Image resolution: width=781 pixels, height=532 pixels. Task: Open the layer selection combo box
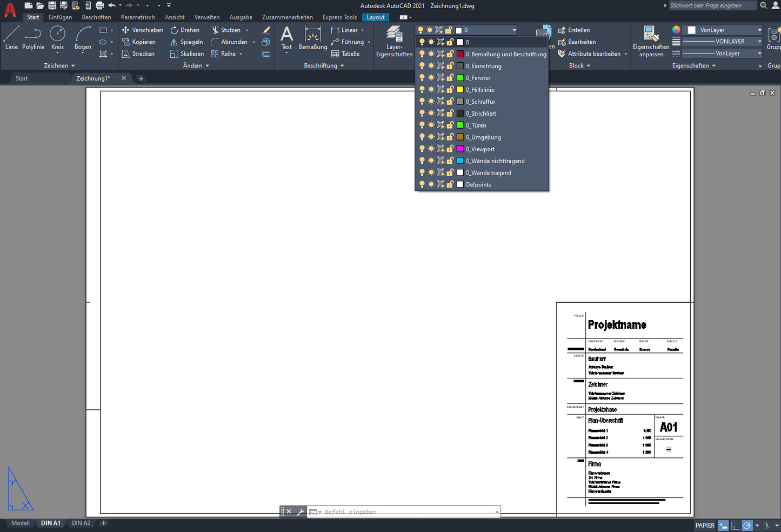click(467, 30)
